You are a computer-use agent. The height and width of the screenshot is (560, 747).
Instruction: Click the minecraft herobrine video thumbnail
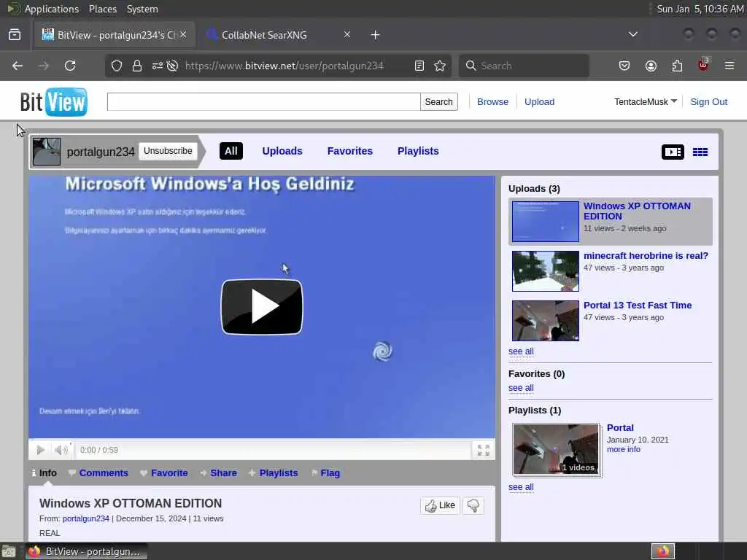pyautogui.click(x=546, y=271)
